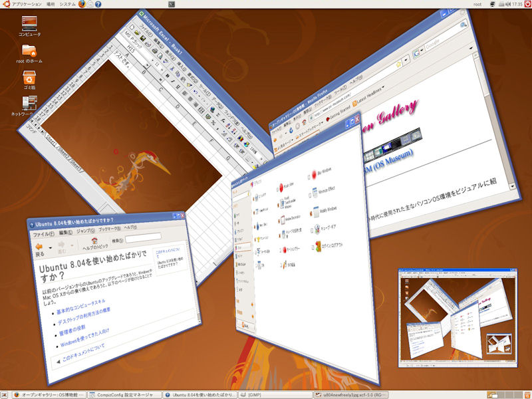Collapse the このドキュメントについて triangle
Viewport: 532px width, 399px height.
pyautogui.click(x=58, y=361)
